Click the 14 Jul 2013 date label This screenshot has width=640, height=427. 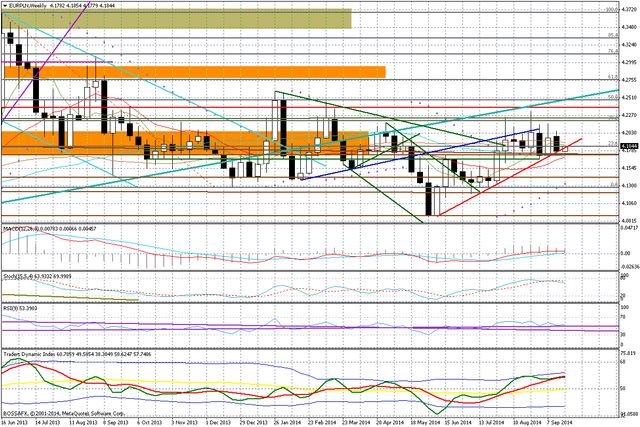(47, 422)
